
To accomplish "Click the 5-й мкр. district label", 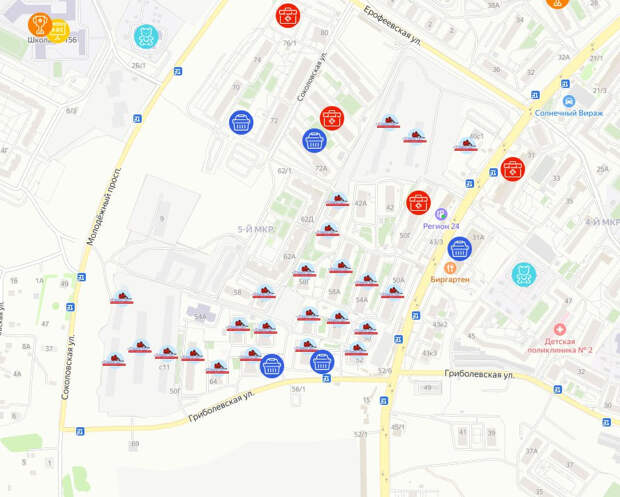I will (254, 230).
